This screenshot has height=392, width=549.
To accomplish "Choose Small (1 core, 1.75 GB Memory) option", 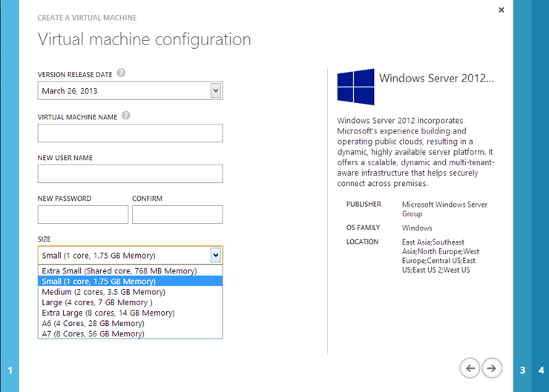I will tap(131, 281).
